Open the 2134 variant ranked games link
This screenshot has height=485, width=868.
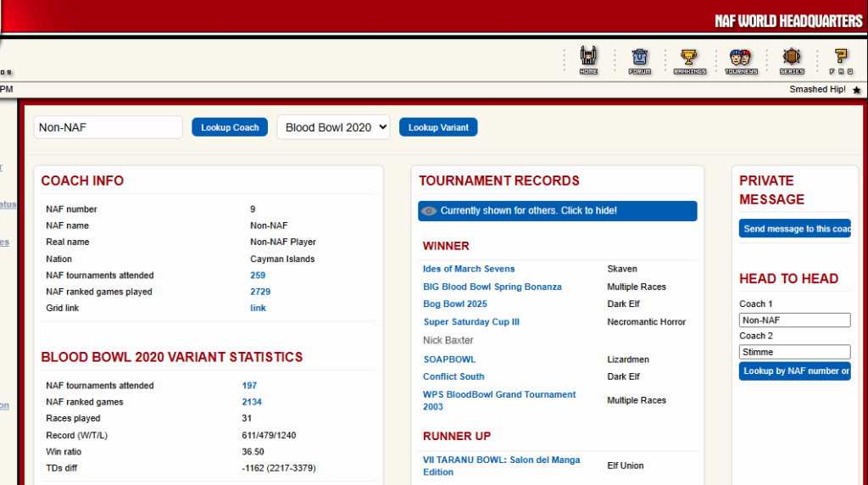coord(252,402)
